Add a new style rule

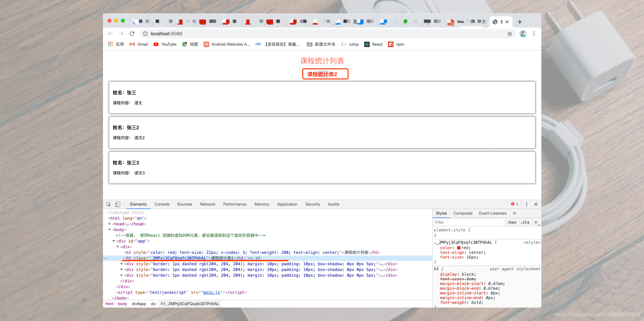(536, 222)
